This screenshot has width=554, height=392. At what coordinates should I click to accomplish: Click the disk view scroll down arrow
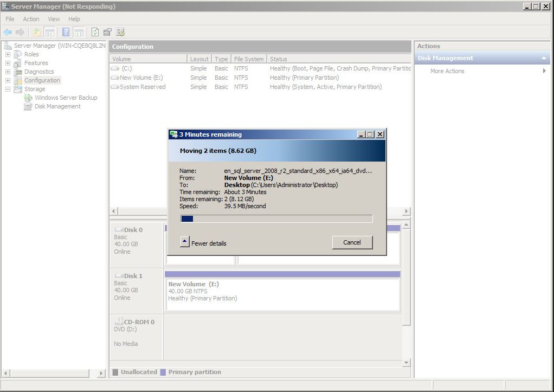(x=407, y=362)
